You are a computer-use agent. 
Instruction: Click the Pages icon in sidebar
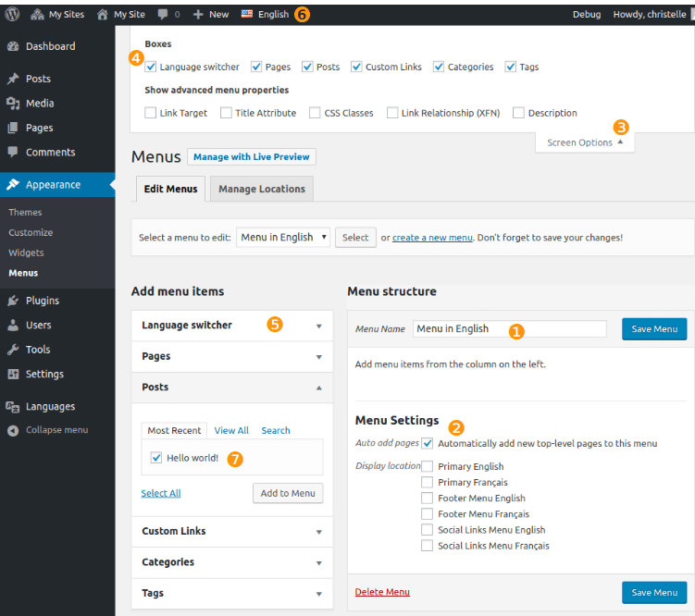[13, 128]
